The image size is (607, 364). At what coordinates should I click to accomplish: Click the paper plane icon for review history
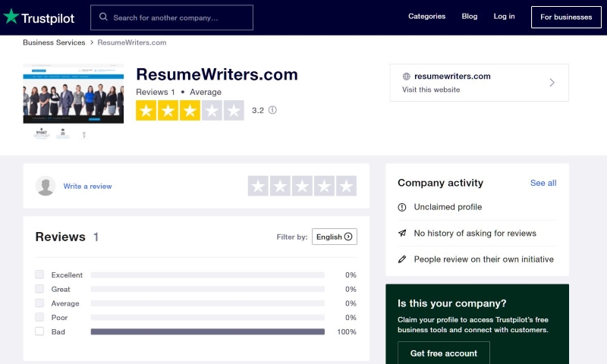[x=402, y=234]
